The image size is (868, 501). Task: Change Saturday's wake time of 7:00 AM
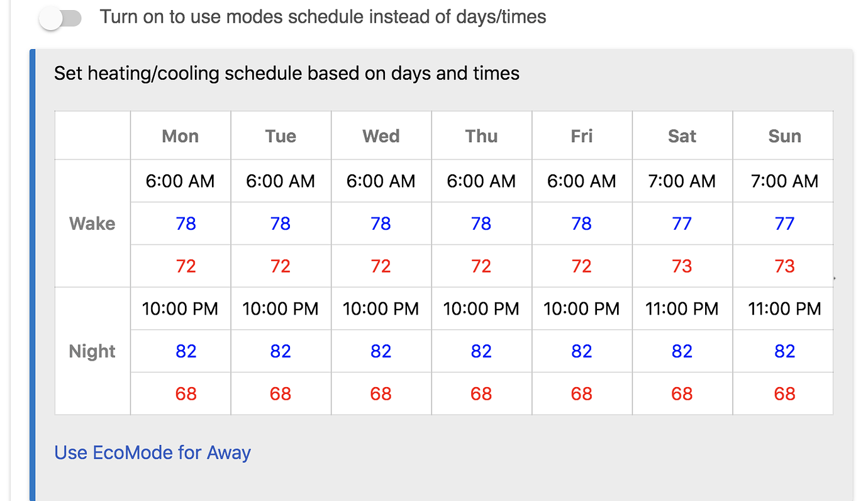point(682,181)
